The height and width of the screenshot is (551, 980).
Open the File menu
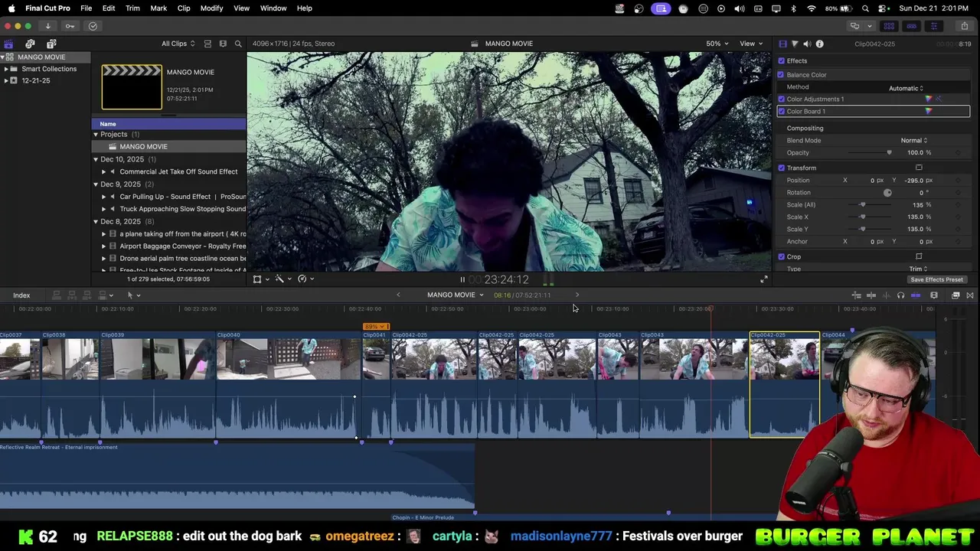pos(87,8)
